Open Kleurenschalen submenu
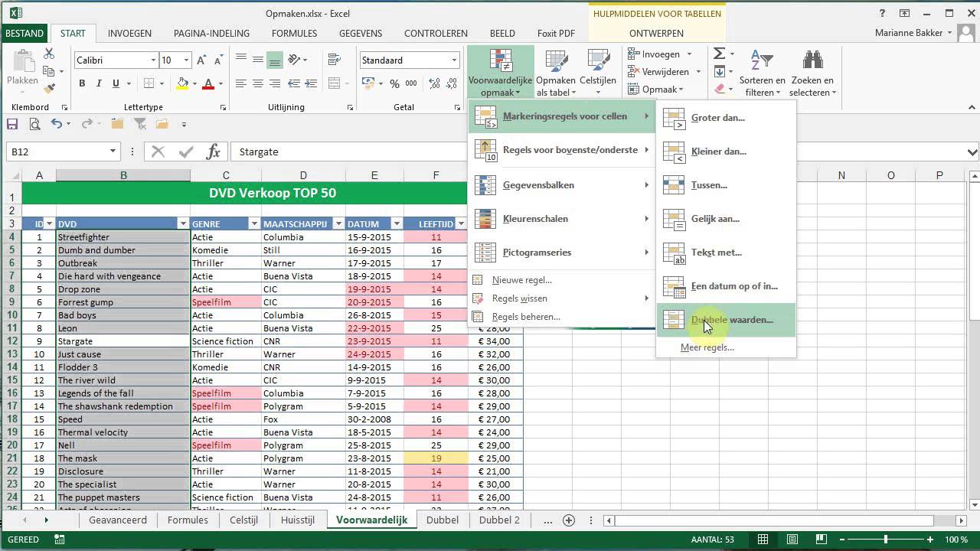 562,219
